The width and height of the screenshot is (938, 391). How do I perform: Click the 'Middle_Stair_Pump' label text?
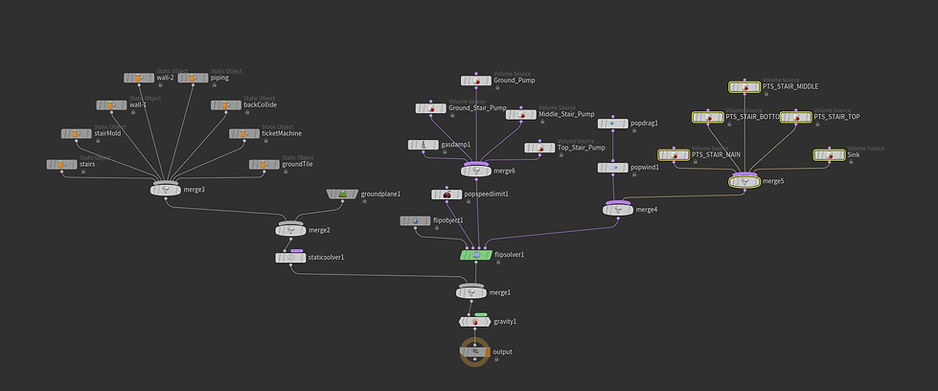tap(567, 114)
